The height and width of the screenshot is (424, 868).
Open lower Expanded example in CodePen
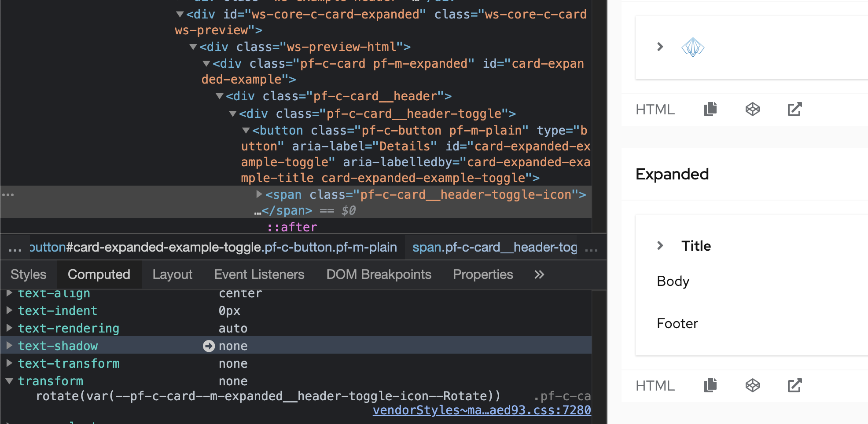pyautogui.click(x=753, y=385)
